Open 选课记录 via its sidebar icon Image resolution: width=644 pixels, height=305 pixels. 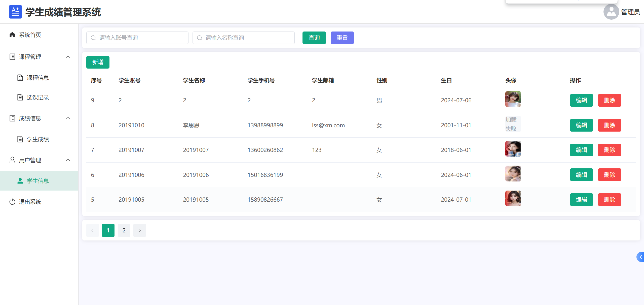point(20,97)
